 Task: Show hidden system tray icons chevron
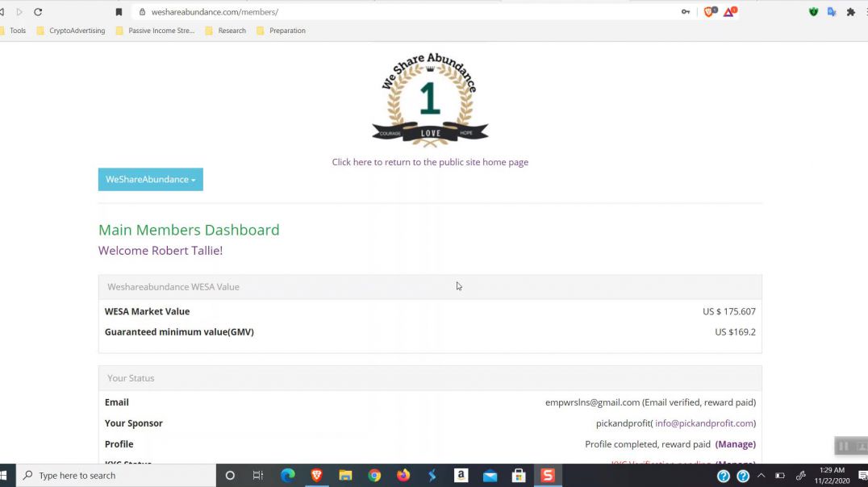point(762,476)
